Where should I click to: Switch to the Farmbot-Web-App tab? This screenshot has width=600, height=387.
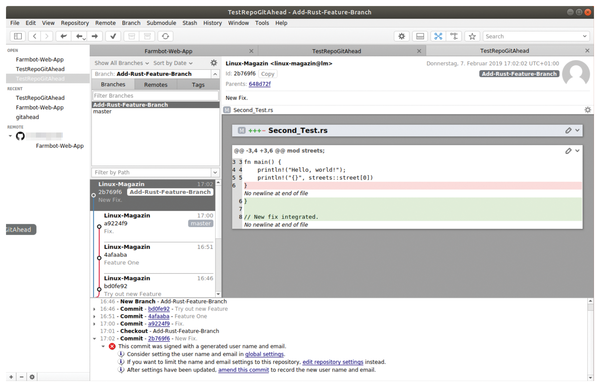click(168, 51)
